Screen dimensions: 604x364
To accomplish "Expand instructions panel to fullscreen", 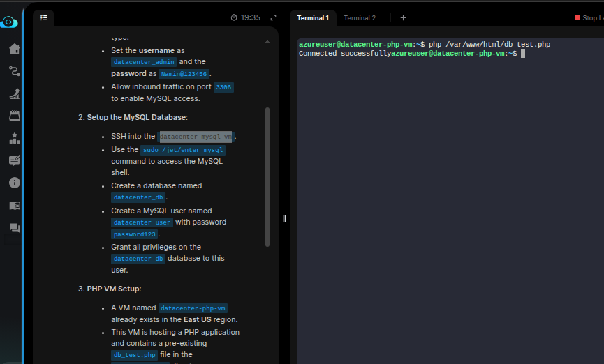I will click(273, 17).
